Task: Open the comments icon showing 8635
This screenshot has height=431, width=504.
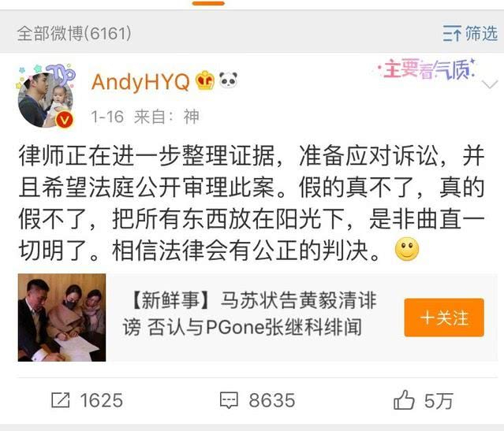Action: [x=229, y=400]
